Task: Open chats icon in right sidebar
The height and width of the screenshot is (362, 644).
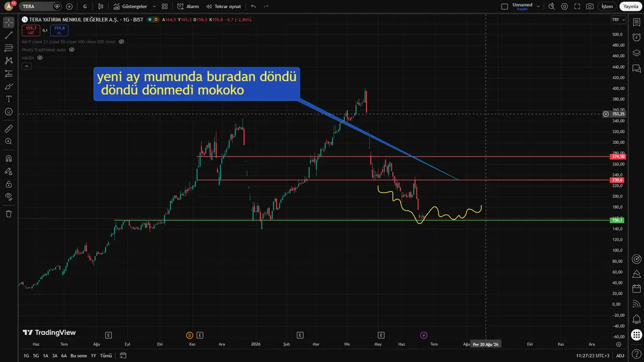Action: [x=636, y=68]
